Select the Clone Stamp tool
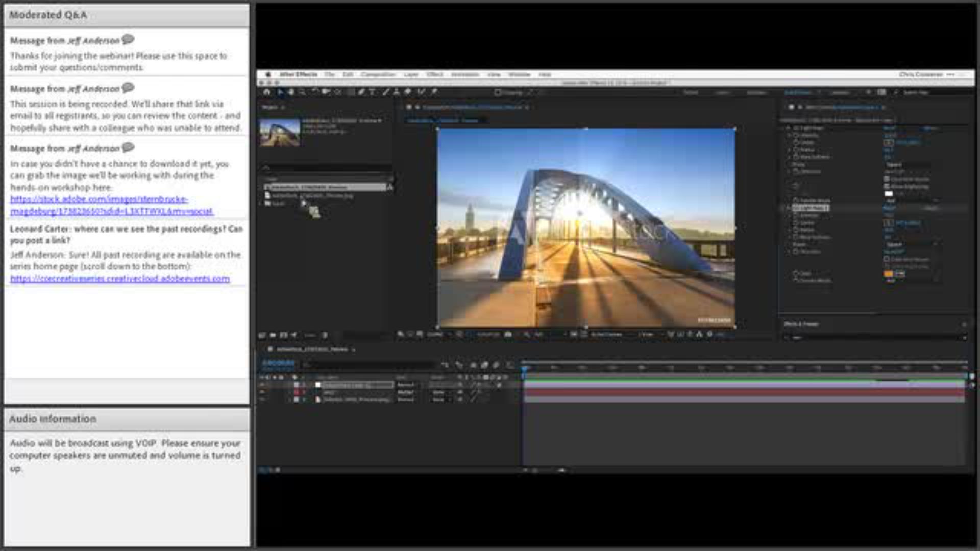980x551 pixels. pyautogui.click(x=397, y=92)
